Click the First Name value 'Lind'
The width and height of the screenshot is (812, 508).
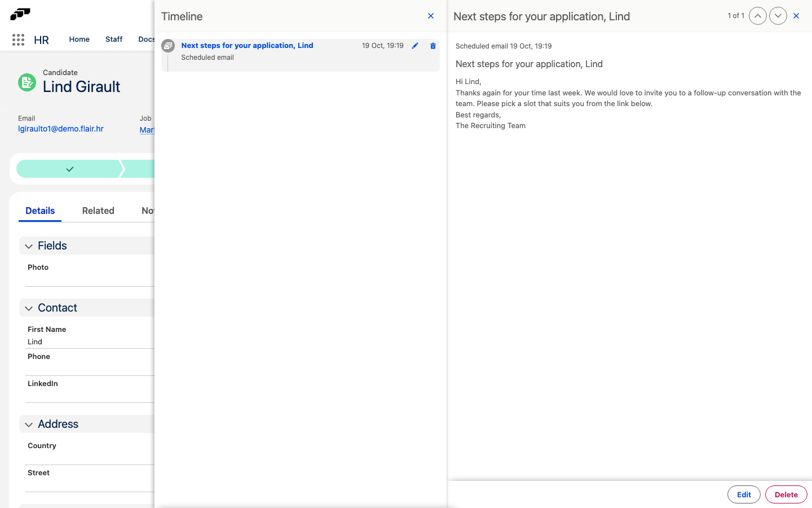35,342
